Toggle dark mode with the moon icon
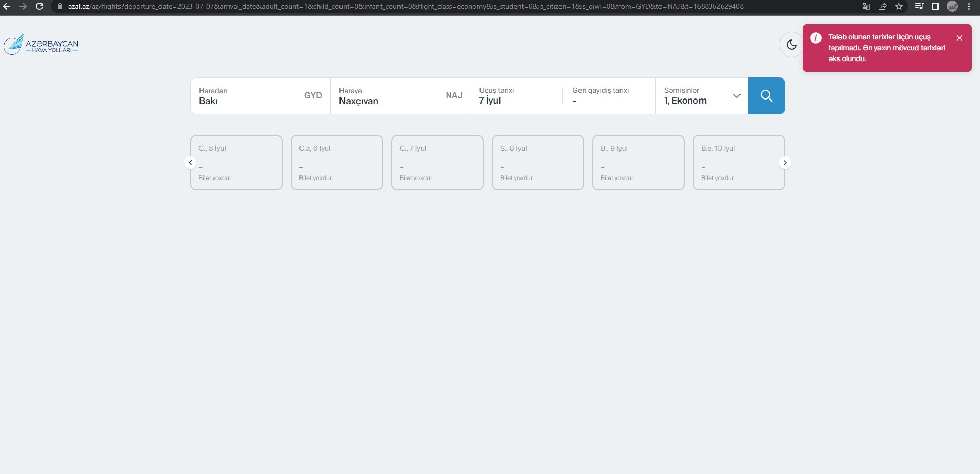 (x=791, y=45)
